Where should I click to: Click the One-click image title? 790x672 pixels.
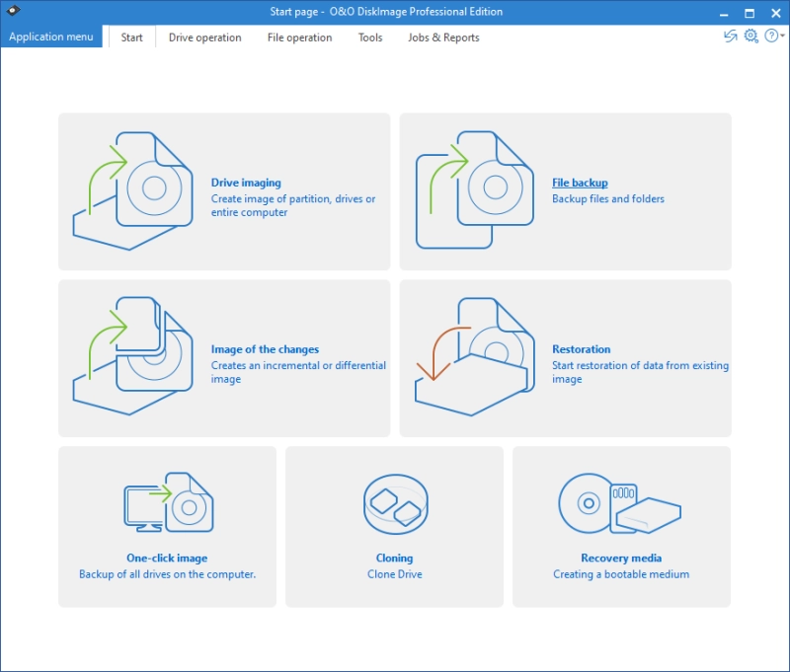[167, 559]
